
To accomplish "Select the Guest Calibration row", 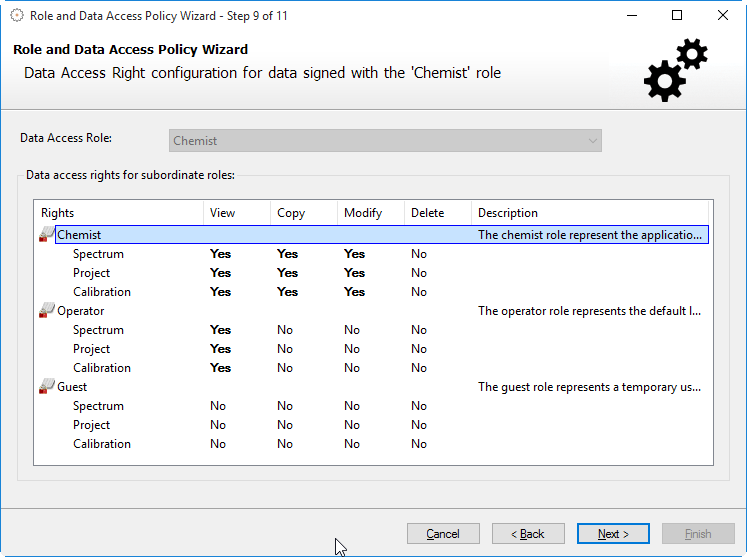I will 102,444.
